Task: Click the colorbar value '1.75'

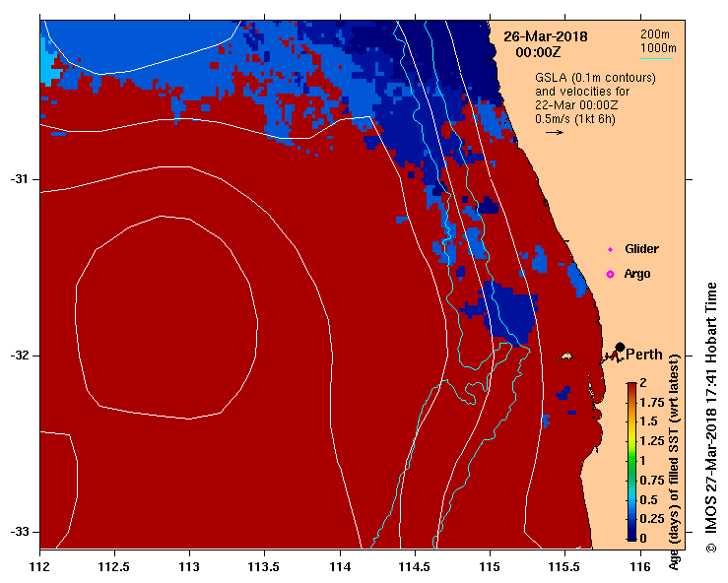Action: 652,403
